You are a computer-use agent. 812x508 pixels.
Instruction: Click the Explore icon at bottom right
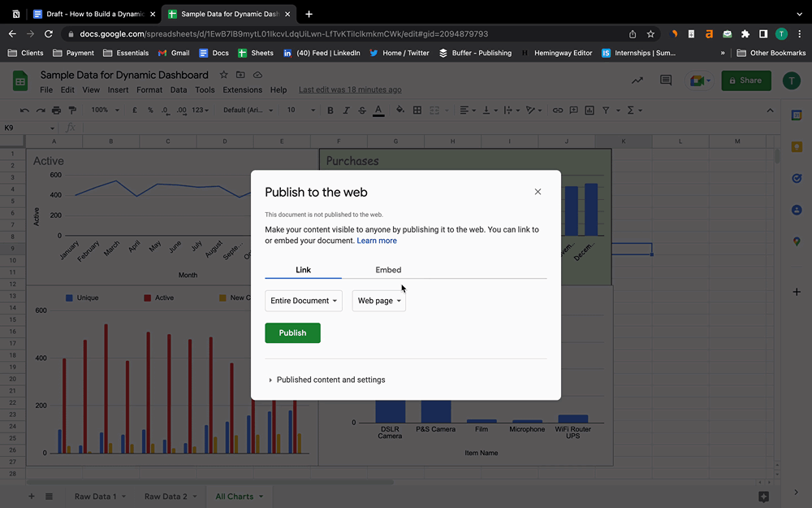(763, 496)
